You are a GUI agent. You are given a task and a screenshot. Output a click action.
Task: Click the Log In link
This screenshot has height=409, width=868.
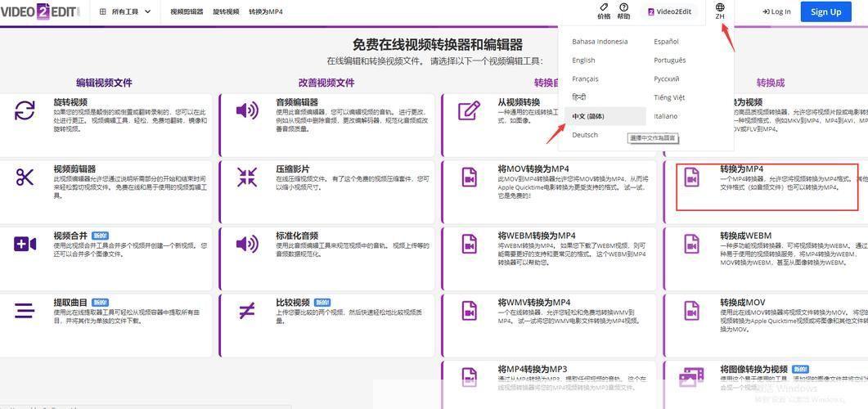coord(776,11)
